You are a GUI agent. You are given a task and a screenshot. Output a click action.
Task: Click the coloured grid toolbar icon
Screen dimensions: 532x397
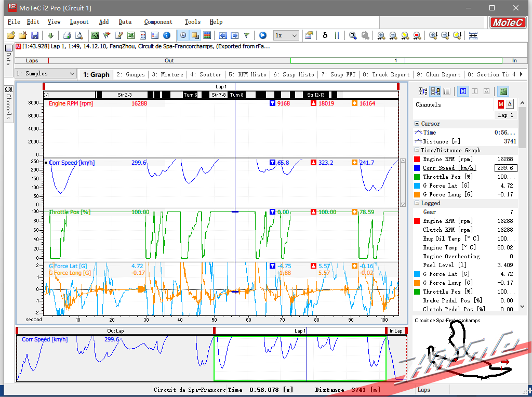coord(207,35)
